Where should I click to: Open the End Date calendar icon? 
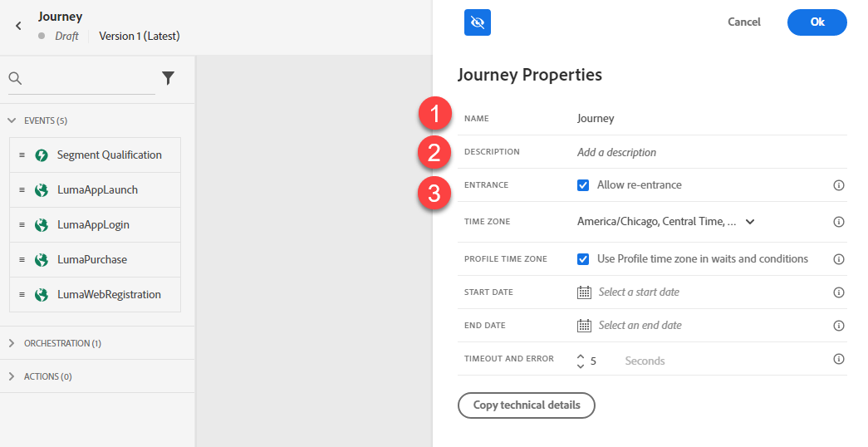[x=584, y=326]
